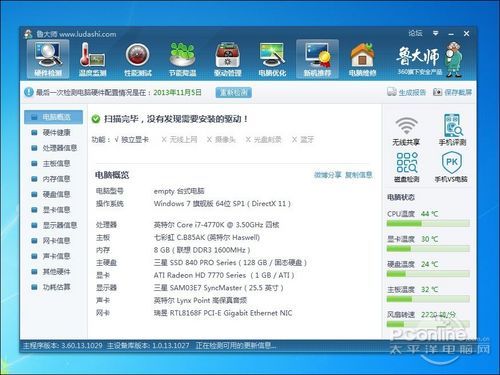The width and height of the screenshot is (500, 375).
Task: Click the 重新检测 rescan button
Action: pos(234,92)
